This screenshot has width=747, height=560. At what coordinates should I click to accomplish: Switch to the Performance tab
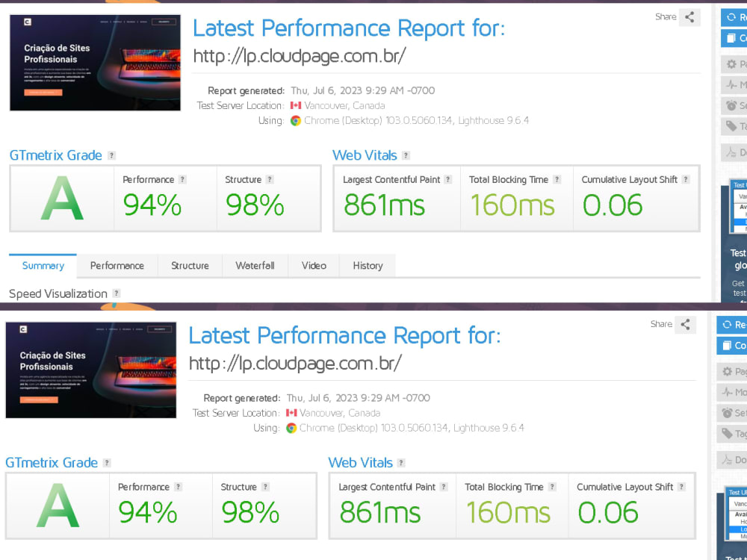pyautogui.click(x=117, y=266)
